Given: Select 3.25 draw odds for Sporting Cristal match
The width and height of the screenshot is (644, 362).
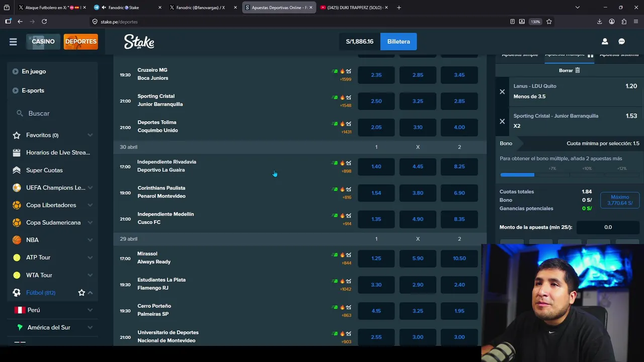Looking at the screenshot, I should [x=418, y=101].
